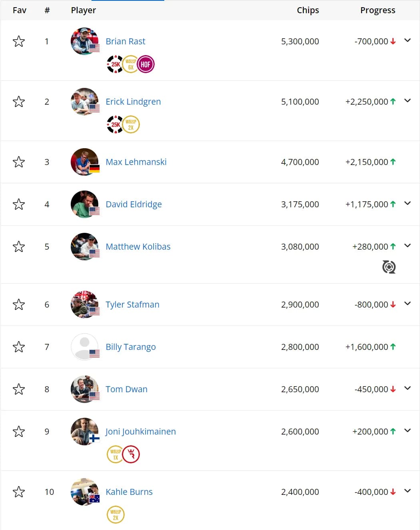The width and height of the screenshot is (420, 530).
Task: Sort by the Chips column header
Action: tap(308, 10)
